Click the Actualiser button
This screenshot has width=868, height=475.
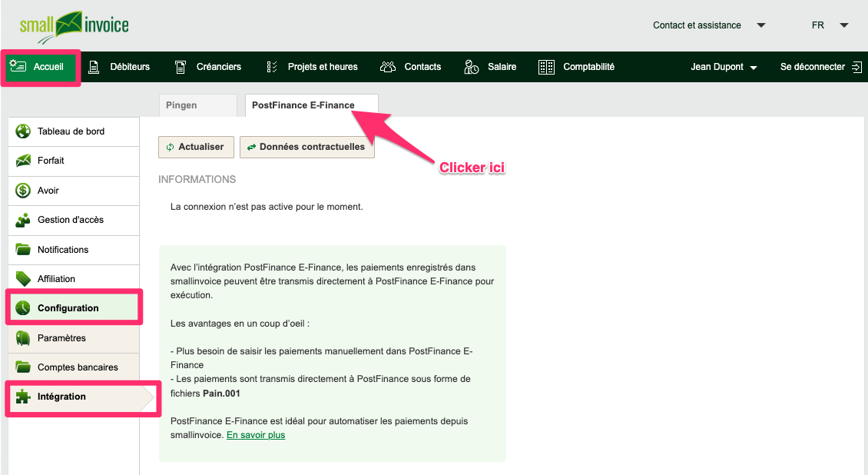pyautogui.click(x=196, y=148)
